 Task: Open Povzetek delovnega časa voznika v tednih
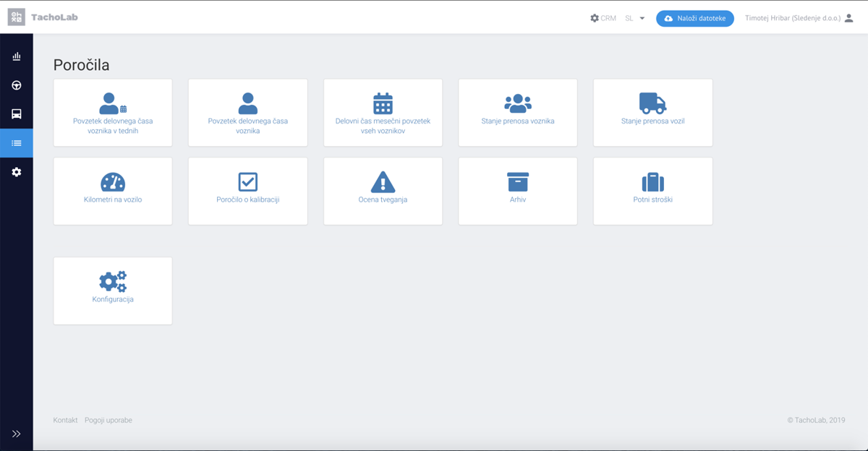click(x=113, y=126)
